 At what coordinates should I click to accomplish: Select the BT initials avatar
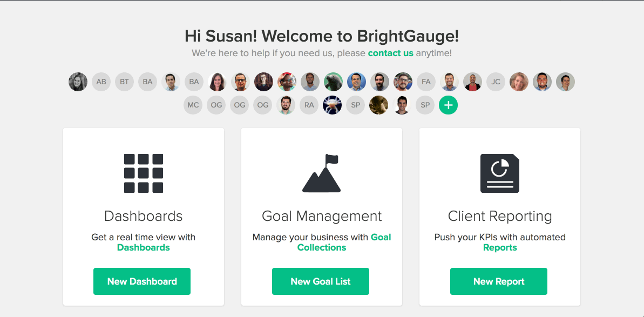point(125,82)
